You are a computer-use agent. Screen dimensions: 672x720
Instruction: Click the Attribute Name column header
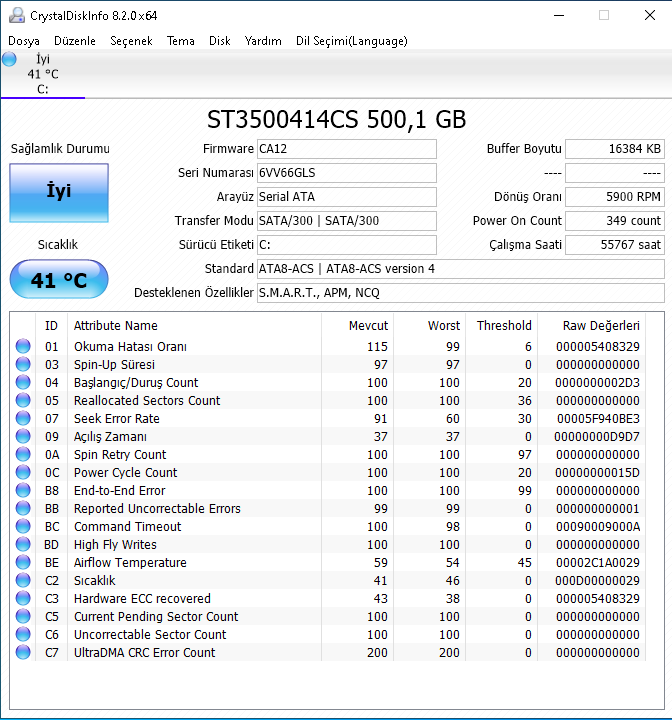[x=194, y=326]
